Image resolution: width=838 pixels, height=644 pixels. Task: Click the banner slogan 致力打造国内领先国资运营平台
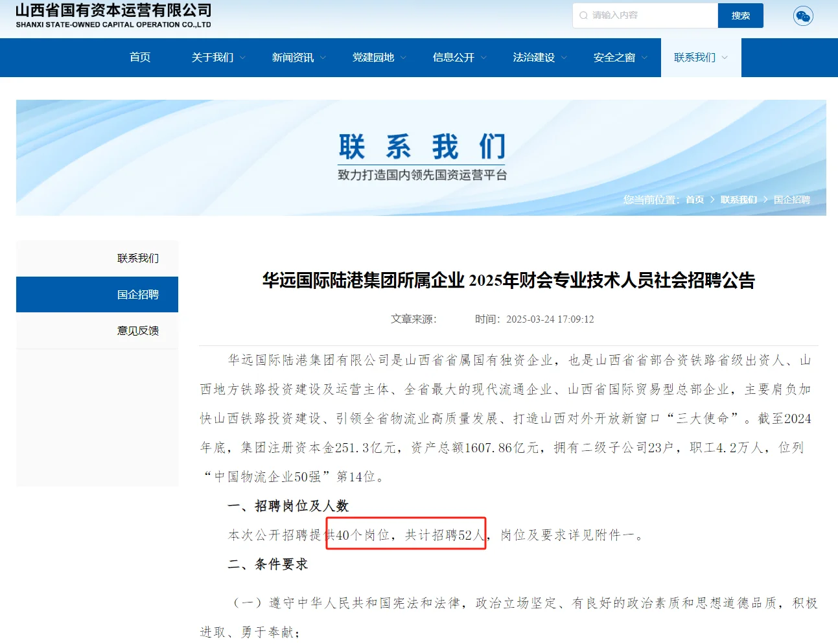[x=423, y=175]
